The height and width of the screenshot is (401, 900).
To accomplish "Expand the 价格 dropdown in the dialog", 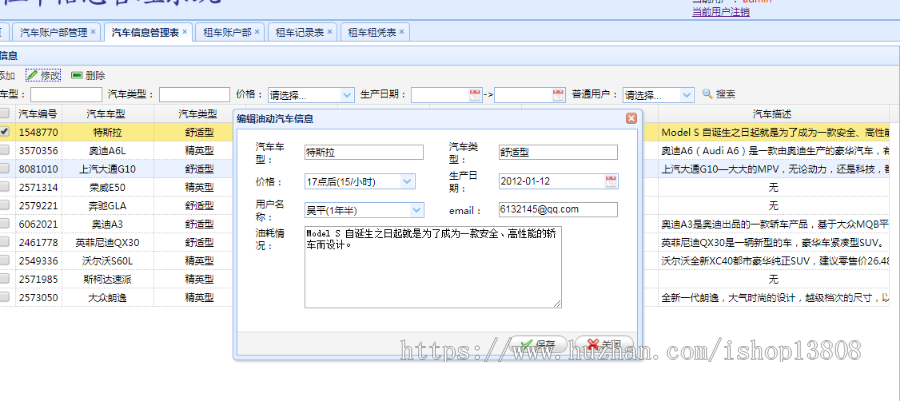I will pos(408,181).
